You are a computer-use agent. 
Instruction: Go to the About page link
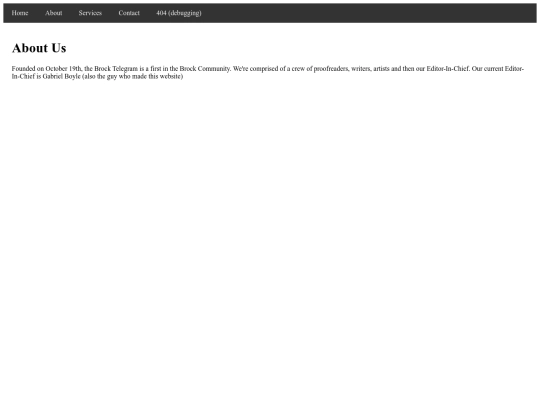54,13
